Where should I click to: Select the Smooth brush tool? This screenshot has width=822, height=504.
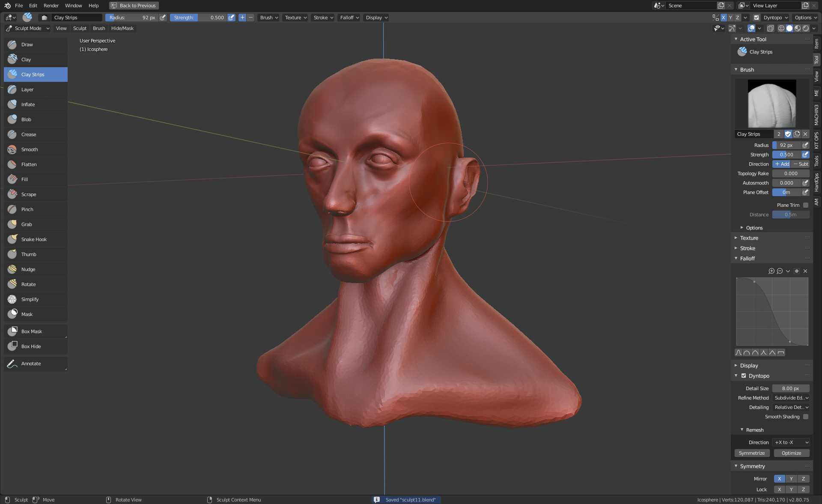click(30, 149)
